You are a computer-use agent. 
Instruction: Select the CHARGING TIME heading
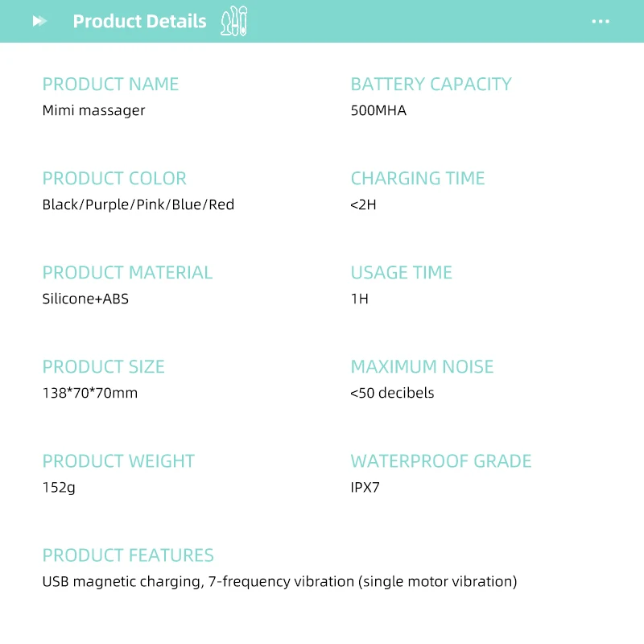pyautogui.click(x=418, y=178)
